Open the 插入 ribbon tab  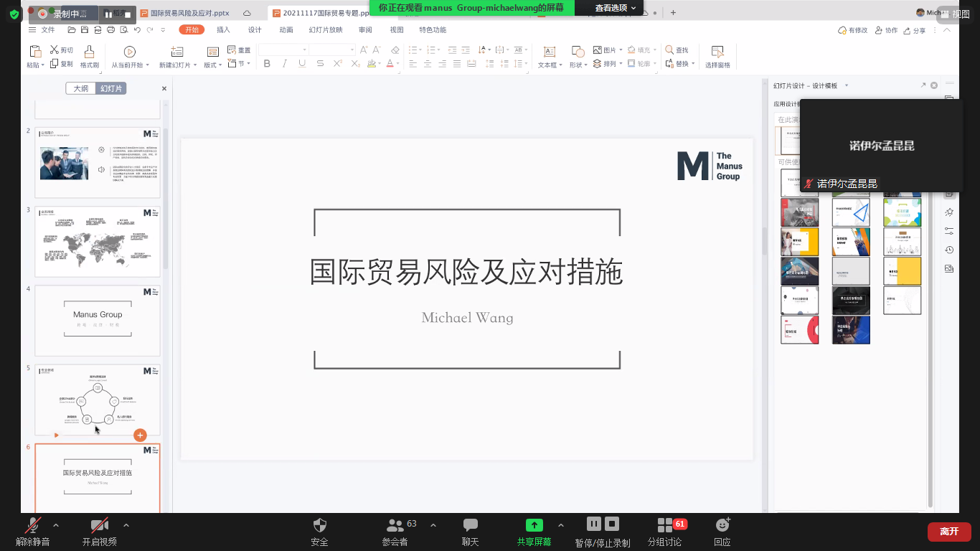[x=223, y=29]
